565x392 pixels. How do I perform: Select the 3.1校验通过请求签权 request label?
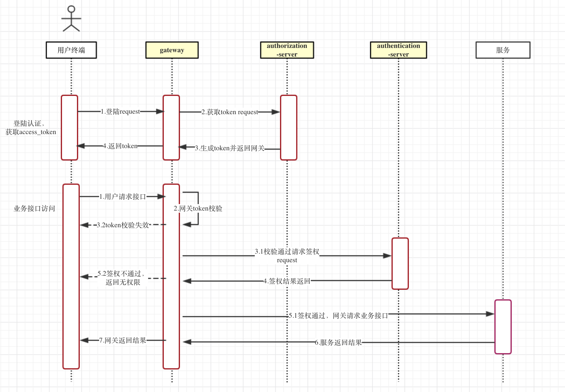[287, 255]
